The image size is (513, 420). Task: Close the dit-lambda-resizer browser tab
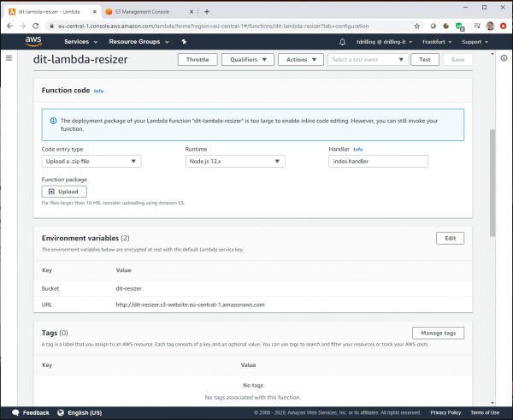point(95,12)
